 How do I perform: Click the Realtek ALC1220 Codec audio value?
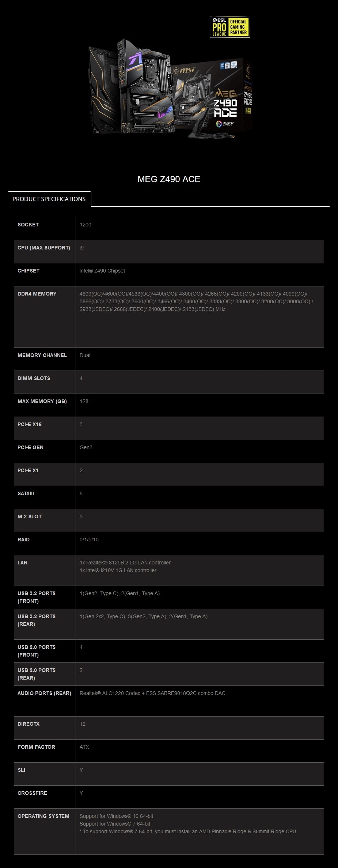[152, 693]
